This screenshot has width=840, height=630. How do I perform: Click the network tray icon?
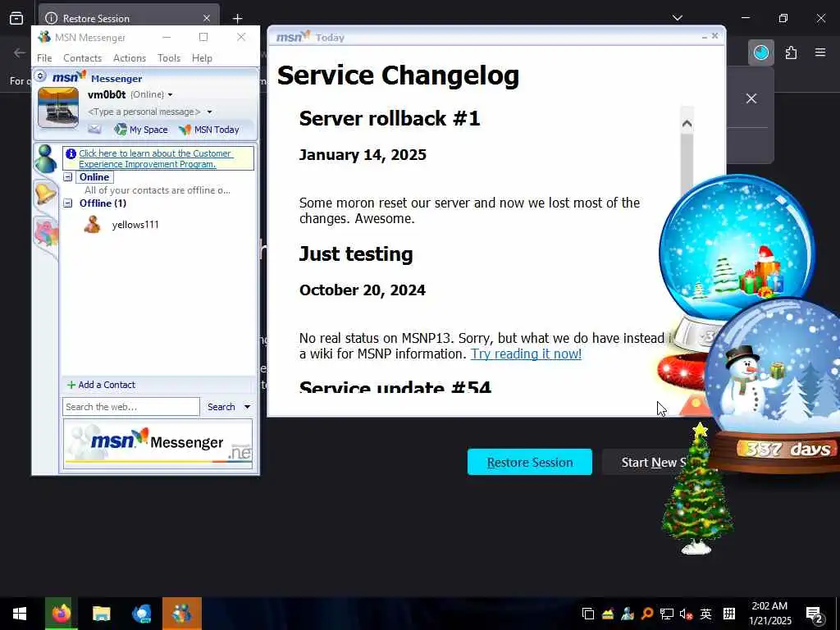[666, 614]
